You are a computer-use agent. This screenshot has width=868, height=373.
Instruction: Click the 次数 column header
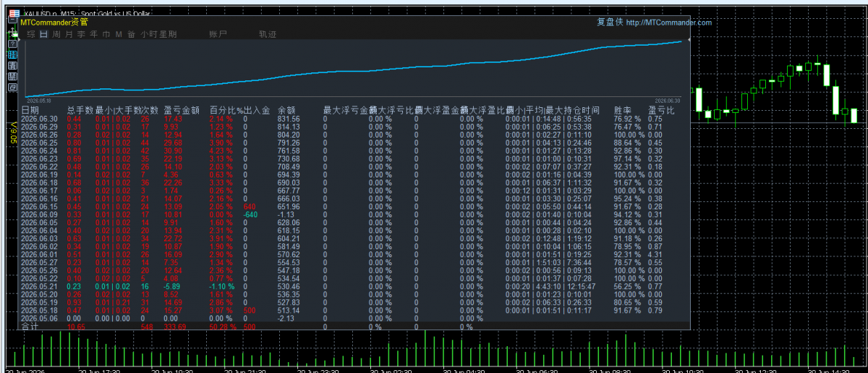(150, 111)
